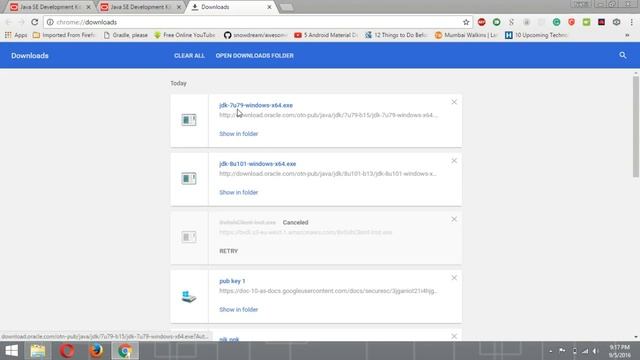Click CLEAR ALL
The height and width of the screenshot is (360, 640).
189,56
